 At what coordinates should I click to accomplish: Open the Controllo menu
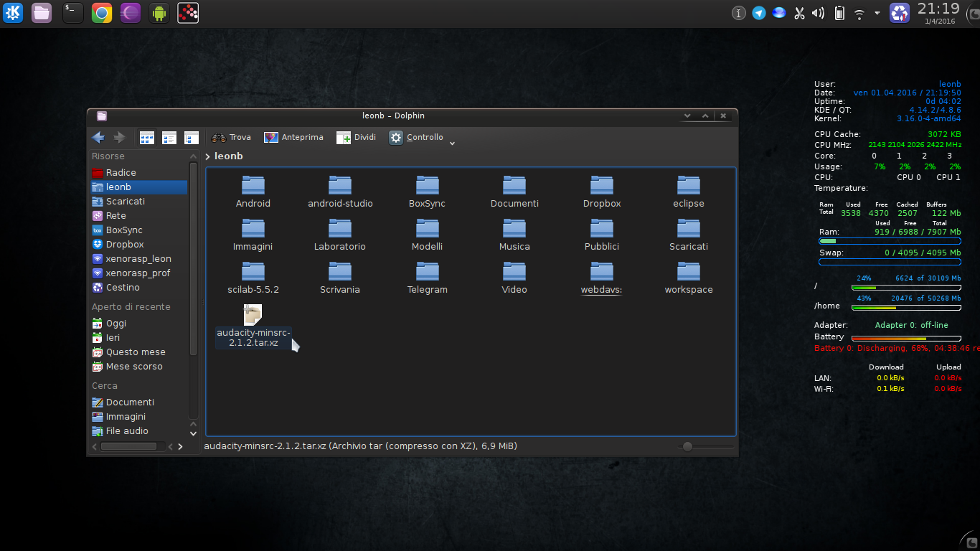[416, 138]
